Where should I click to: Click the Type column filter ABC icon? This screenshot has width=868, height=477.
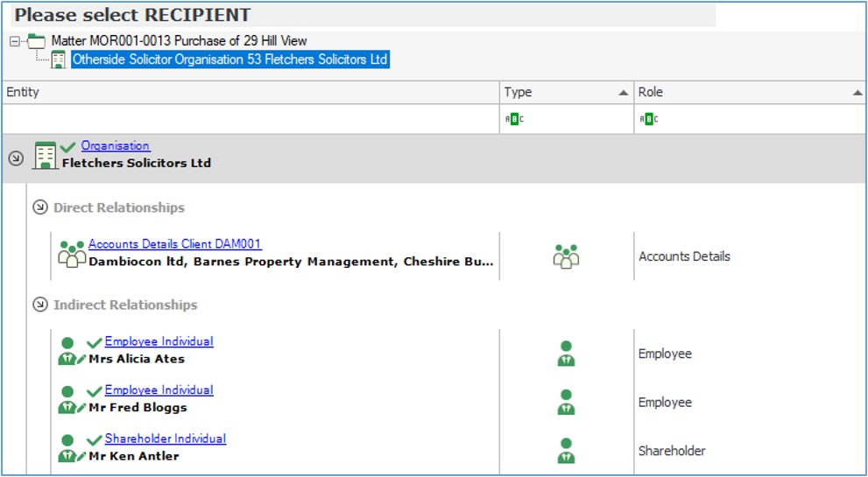pyautogui.click(x=514, y=119)
